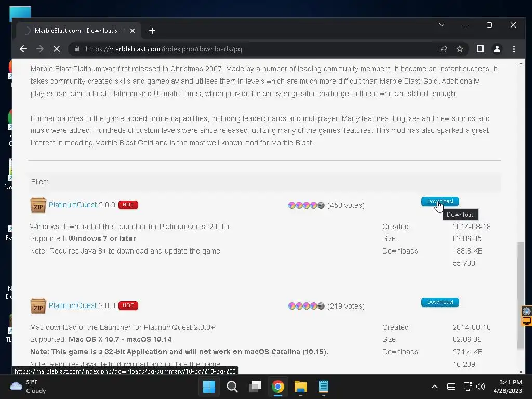Image resolution: width=532 pixels, height=399 pixels.
Task: Click 'Windows 7 or later' text
Action: tap(102, 238)
